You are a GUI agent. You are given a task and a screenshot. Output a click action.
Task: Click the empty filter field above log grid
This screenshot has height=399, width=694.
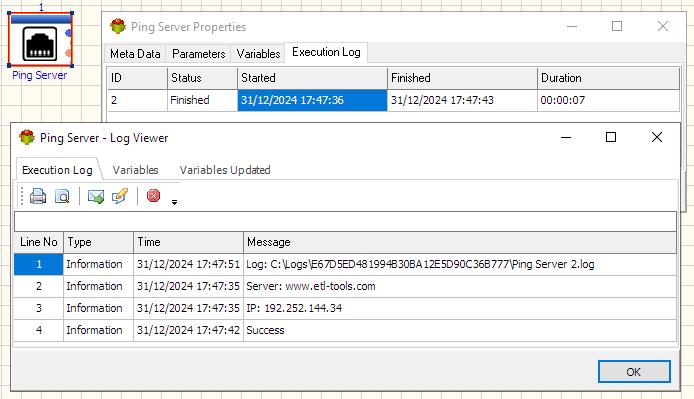click(345, 221)
